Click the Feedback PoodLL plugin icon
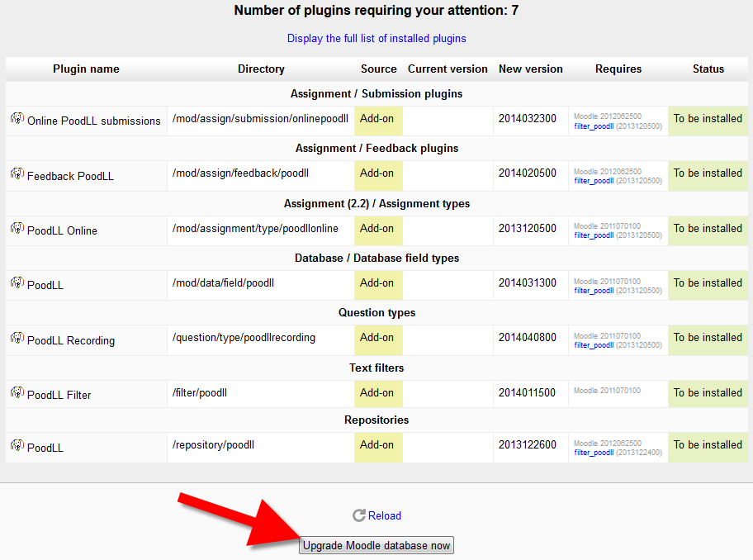The height and width of the screenshot is (560, 753). click(x=17, y=174)
